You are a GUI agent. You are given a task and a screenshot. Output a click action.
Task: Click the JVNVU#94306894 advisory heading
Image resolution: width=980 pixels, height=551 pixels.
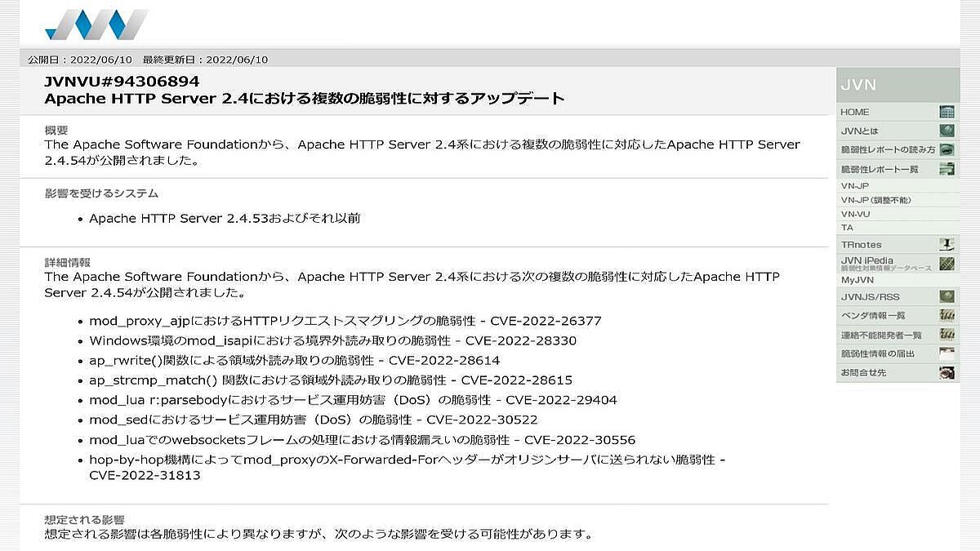pos(127,79)
